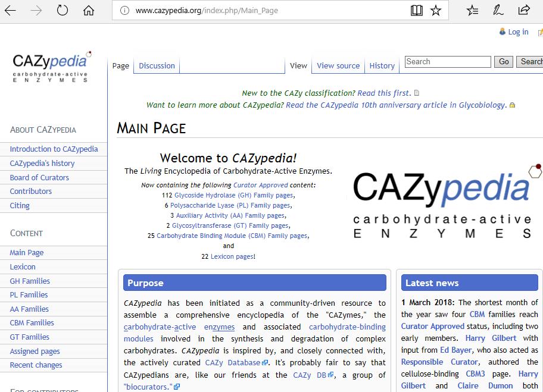543x392 pixels.
Task: Select the View tab
Action: point(298,66)
